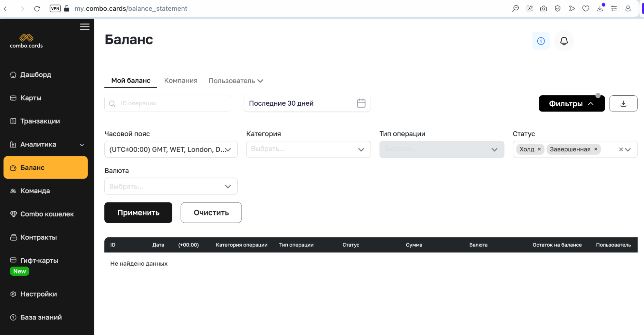This screenshot has width=644, height=335.
Task: Click the download export icon button
Action: pos(623,103)
